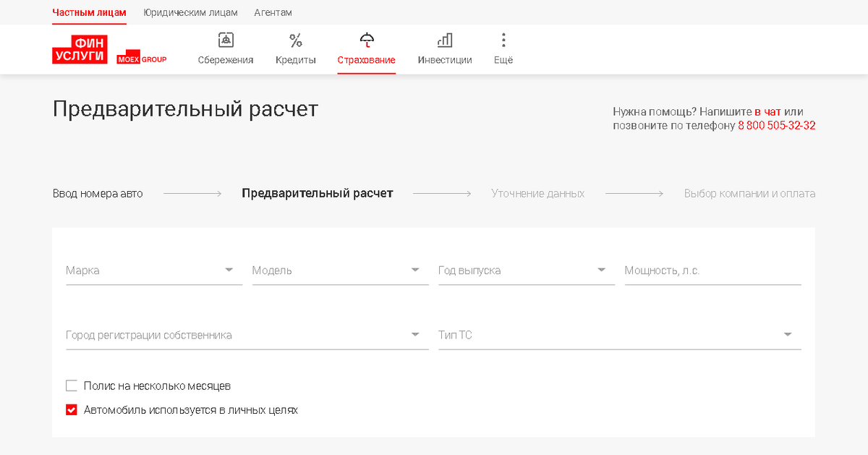
Task: Expand the Тип ТС selector
Action: pyautogui.click(x=788, y=333)
